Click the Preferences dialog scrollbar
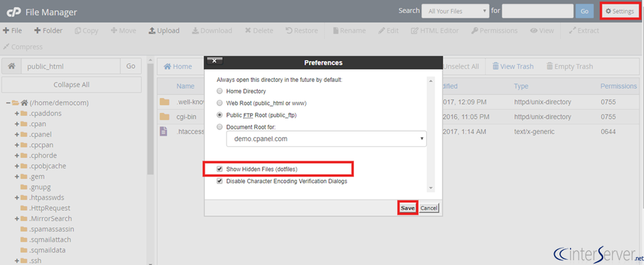Image resolution: width=644 pixels, height=265 pixels. [x=431, y=134]
